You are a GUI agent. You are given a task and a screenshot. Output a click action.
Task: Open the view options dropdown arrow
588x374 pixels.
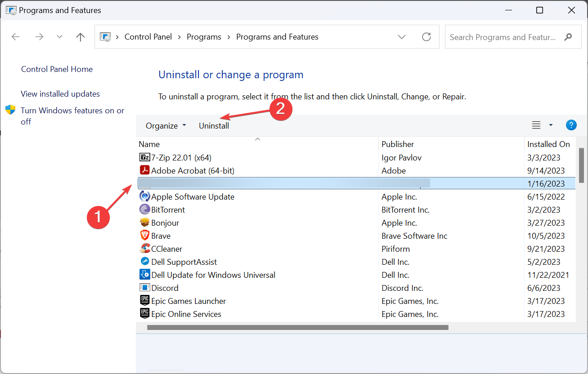point(551,125)
